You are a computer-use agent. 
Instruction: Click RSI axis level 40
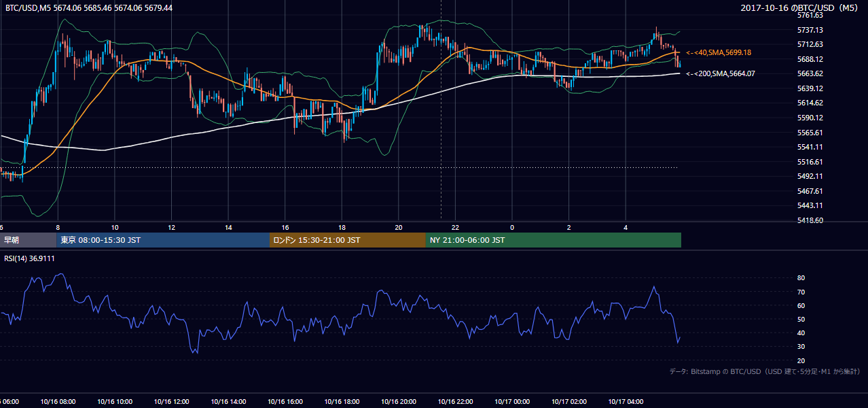pos(801,333)
